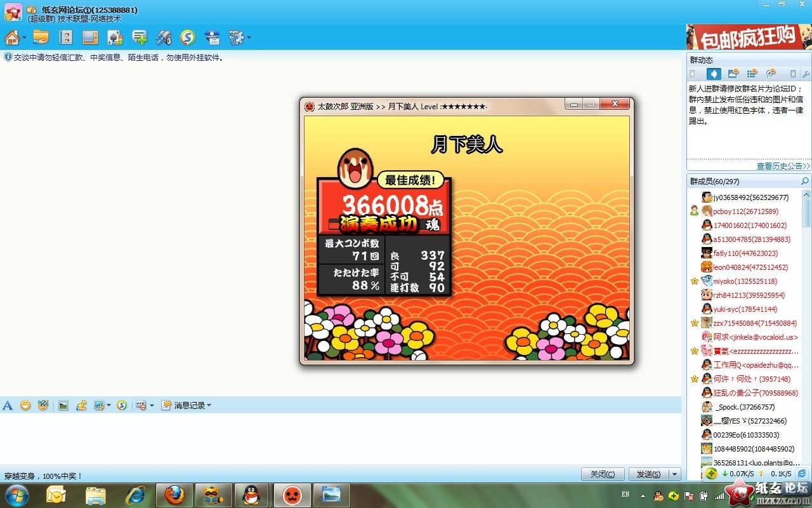Click the right arrow in 群动态 tabs

[793, 74]
